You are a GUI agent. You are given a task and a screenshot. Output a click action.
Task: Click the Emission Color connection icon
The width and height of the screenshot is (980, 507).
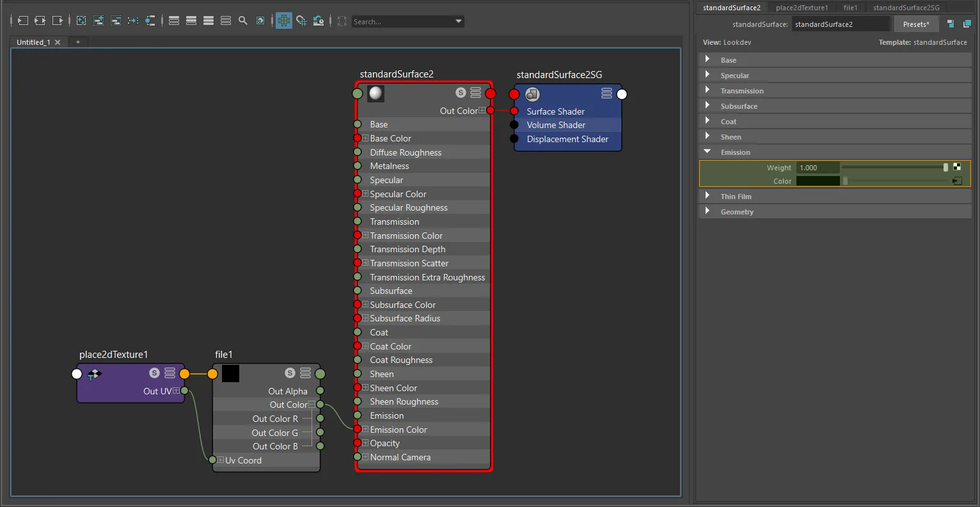[x=957, y=181]
